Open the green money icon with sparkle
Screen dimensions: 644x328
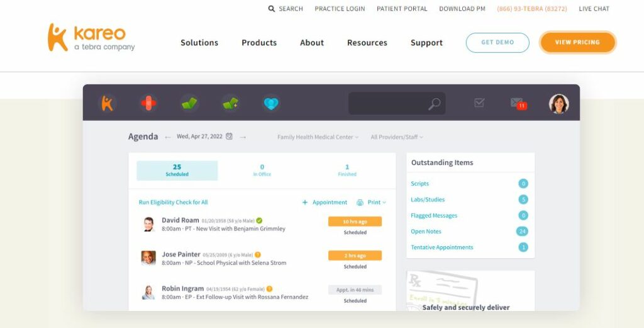coord(230,103)
